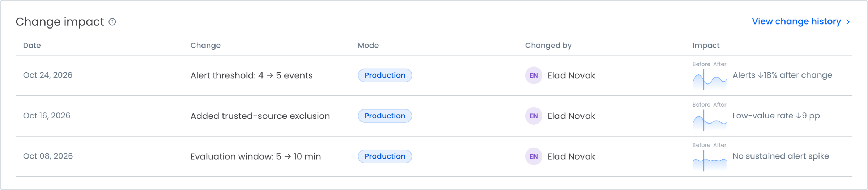
Task: Sort by the Mode column header
Action: 368,46
